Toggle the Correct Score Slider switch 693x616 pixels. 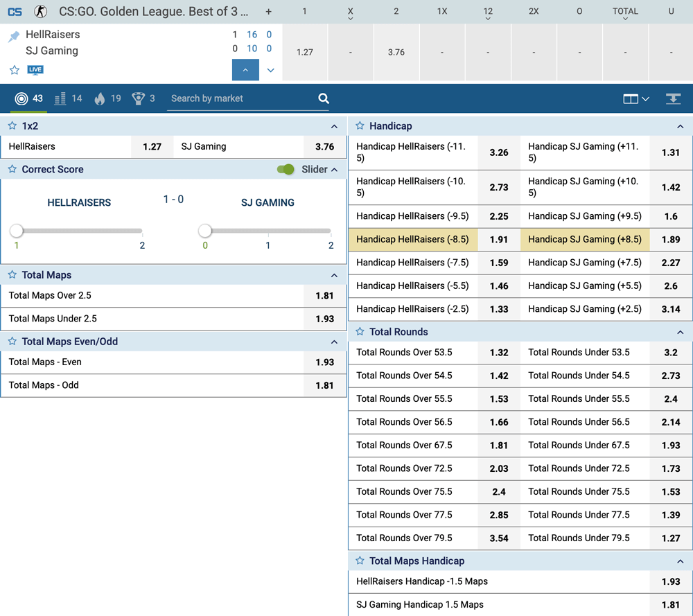coord(286,169)
